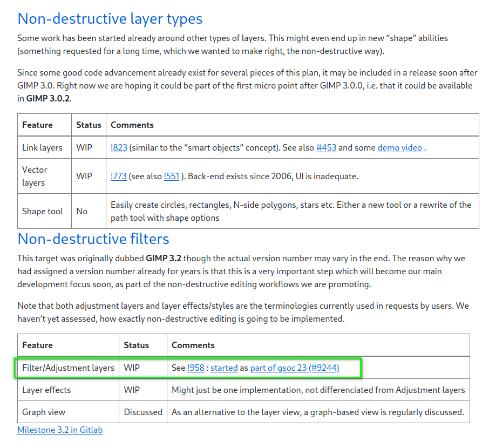Click the 'Graph view' feature cell
Screen dimensions: 489x448
44,412
